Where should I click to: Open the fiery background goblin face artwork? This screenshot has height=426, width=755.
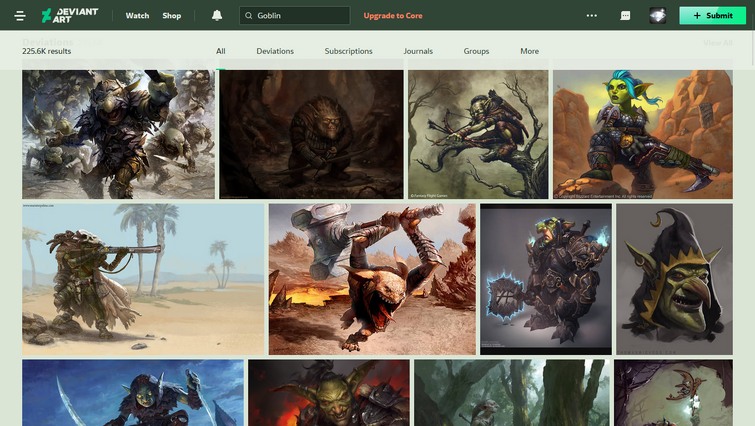point(329,393)
